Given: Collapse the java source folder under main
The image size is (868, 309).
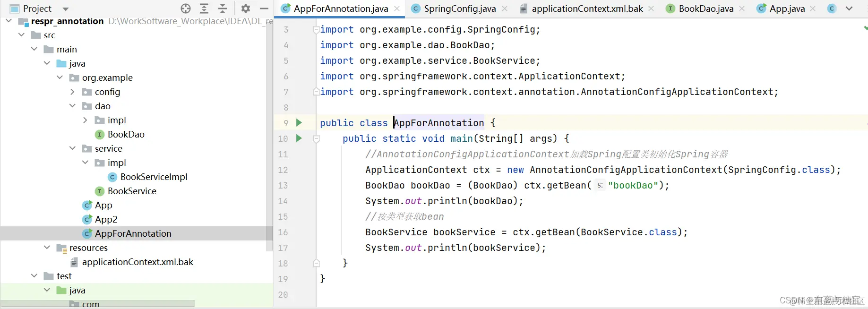Looking at the screenshot, I should [47, 63].
